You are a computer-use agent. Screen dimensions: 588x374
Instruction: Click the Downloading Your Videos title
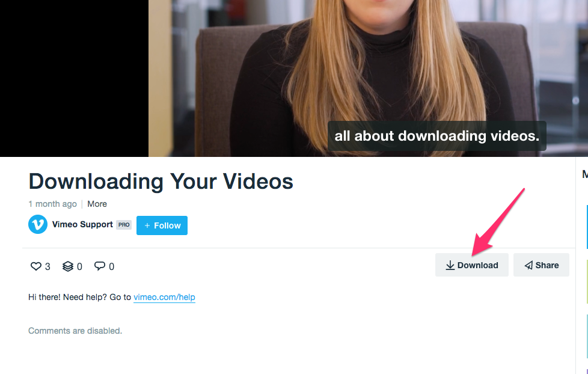pos(161,182)
